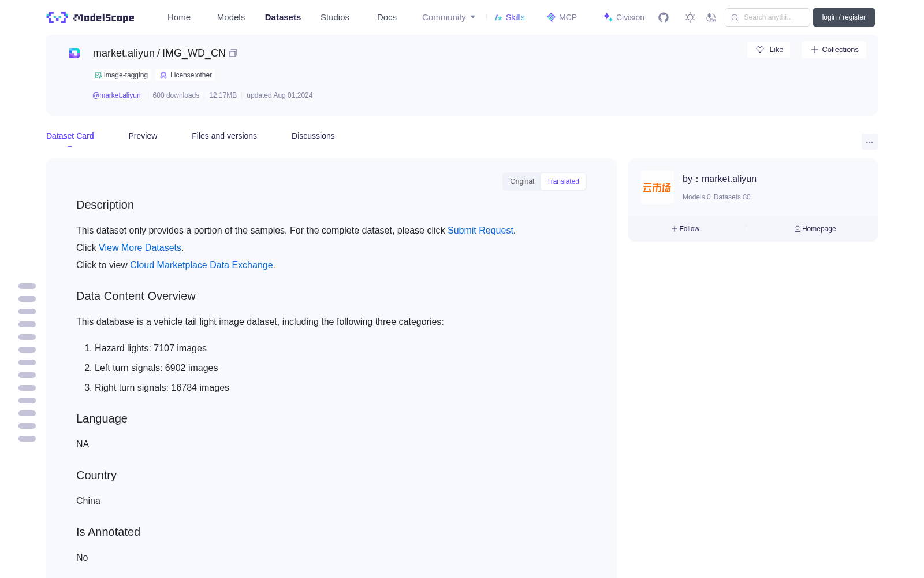The image size is (924, 578).
Task: Open the ModelScope logo home link
Action: [x=90, y=17]
